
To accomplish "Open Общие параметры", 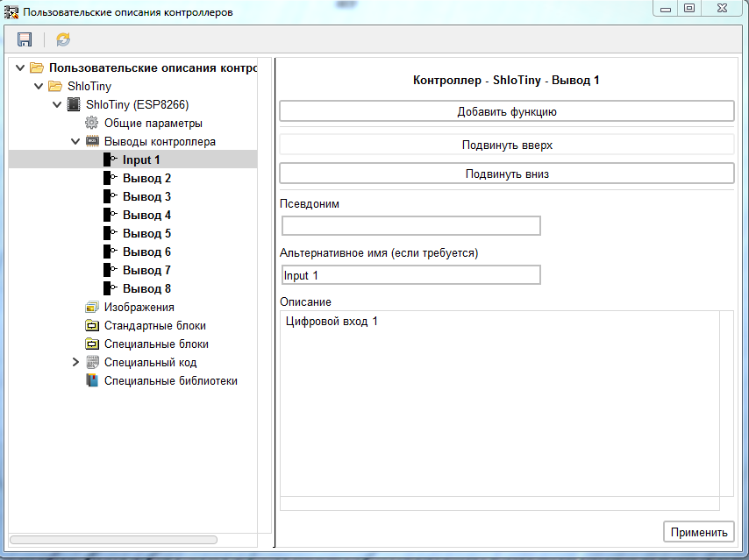I will (x=153, y=124).
